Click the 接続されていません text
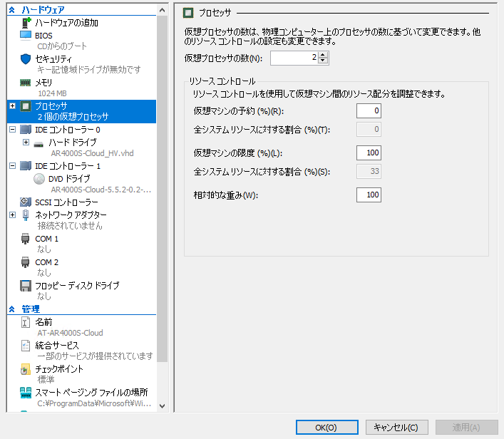 70,226
